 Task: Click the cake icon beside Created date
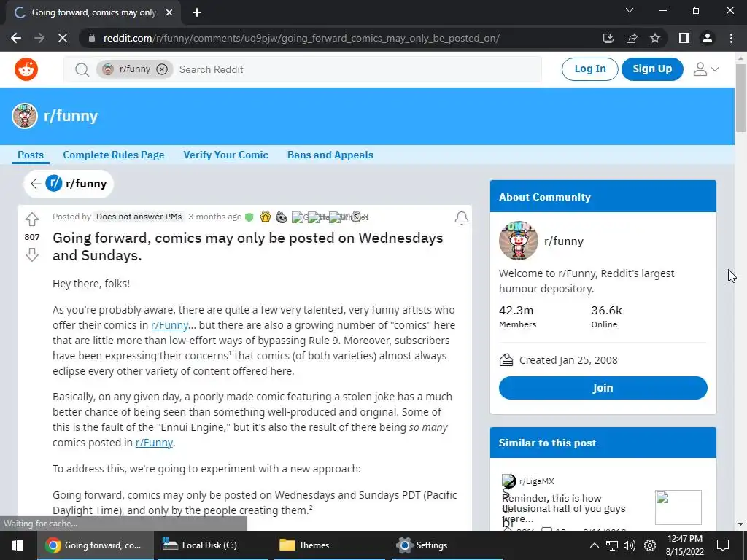tap(506, 360)
